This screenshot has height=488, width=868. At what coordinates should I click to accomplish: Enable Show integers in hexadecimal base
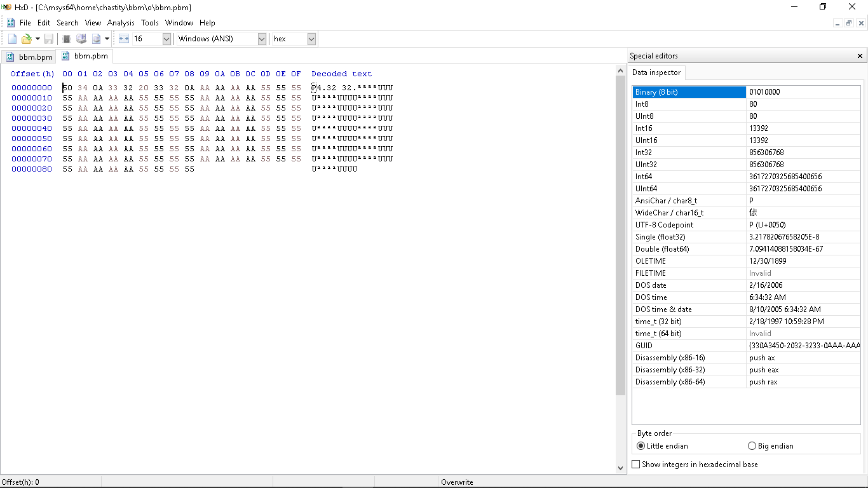636,464
